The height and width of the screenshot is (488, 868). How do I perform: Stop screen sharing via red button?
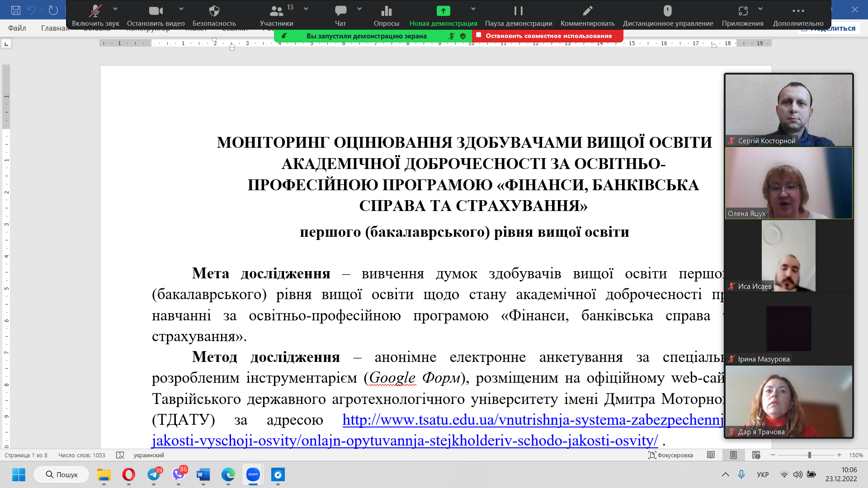pos(548,36)
